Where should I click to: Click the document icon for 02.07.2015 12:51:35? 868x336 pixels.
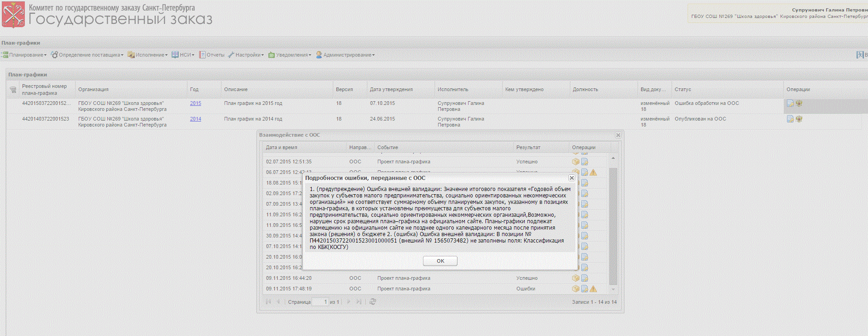584,162
